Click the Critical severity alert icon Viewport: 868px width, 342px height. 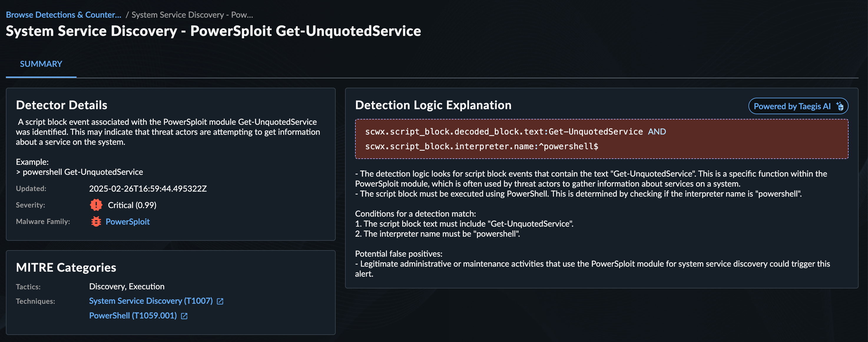click(x=96, y=205)
